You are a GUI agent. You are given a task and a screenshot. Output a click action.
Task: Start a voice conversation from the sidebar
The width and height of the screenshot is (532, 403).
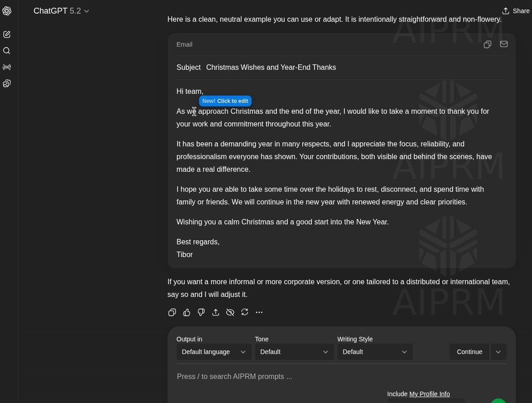(x=7, y=67)
